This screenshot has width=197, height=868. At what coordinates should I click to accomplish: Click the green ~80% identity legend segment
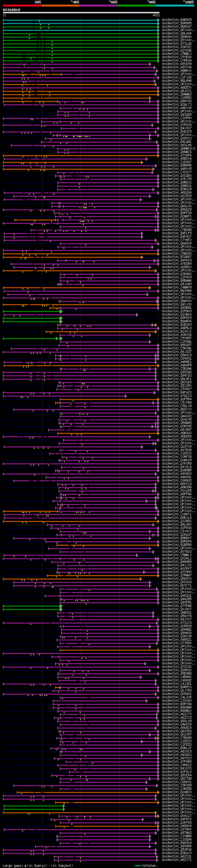[x=137, y=6]
